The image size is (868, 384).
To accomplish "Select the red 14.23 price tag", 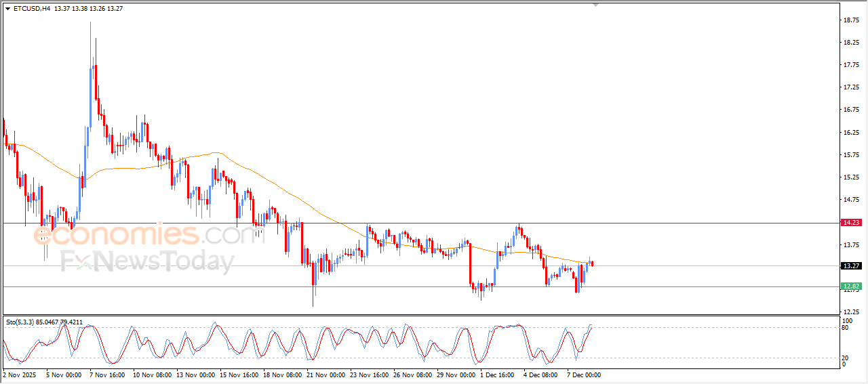I will 850,222.
